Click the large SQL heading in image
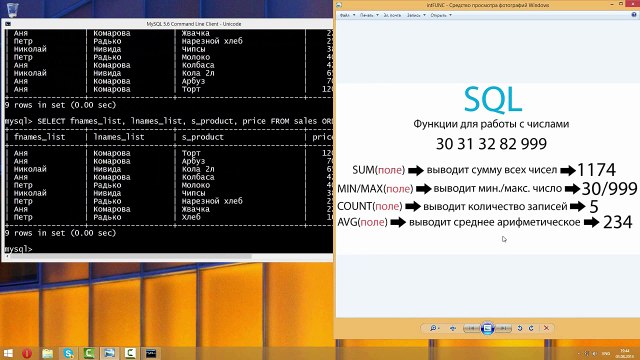Screen dimensions: 640x360 click(493, 99)
